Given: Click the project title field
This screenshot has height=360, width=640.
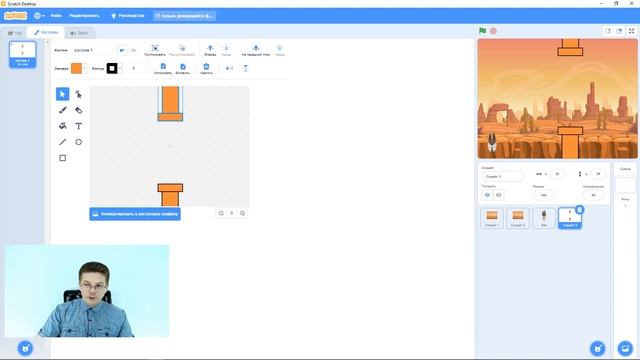Looking at the screenshot, I should click(x=184, y=16).
